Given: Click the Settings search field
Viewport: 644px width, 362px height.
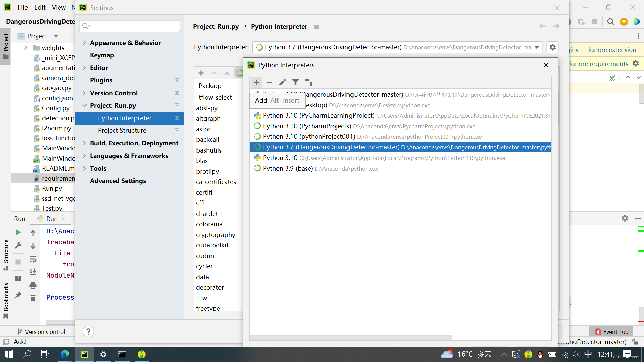Looking at the screenshot, I should (130, 26).
